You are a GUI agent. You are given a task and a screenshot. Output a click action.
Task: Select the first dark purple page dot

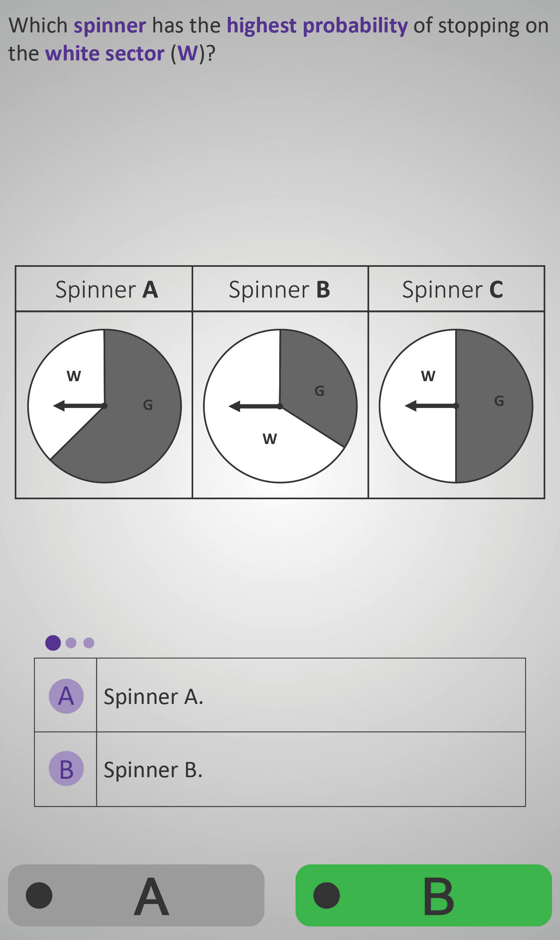[53, 643]
